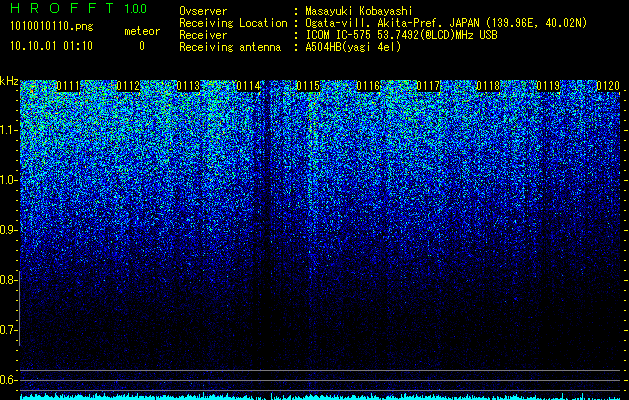Screen dimensions: 629x400
Task: Click the meteor count value 0
Action: [142, 46]
